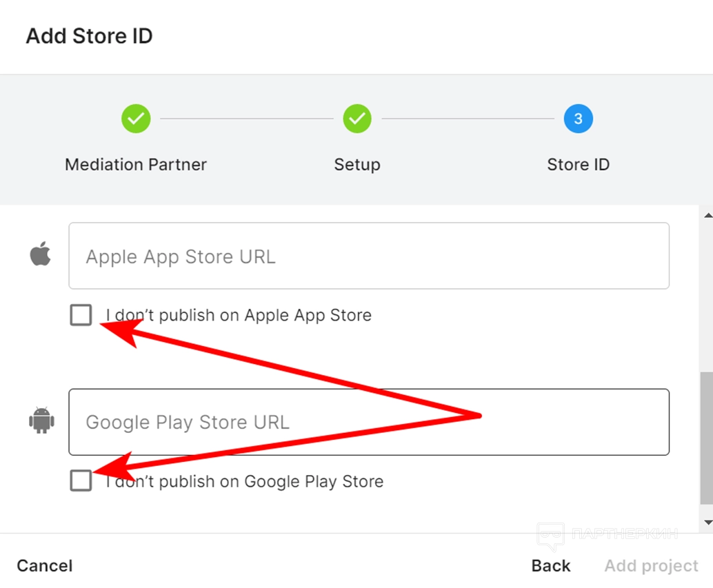Click the Mediation Partner green checkmark icon

(x=136, y=119)
